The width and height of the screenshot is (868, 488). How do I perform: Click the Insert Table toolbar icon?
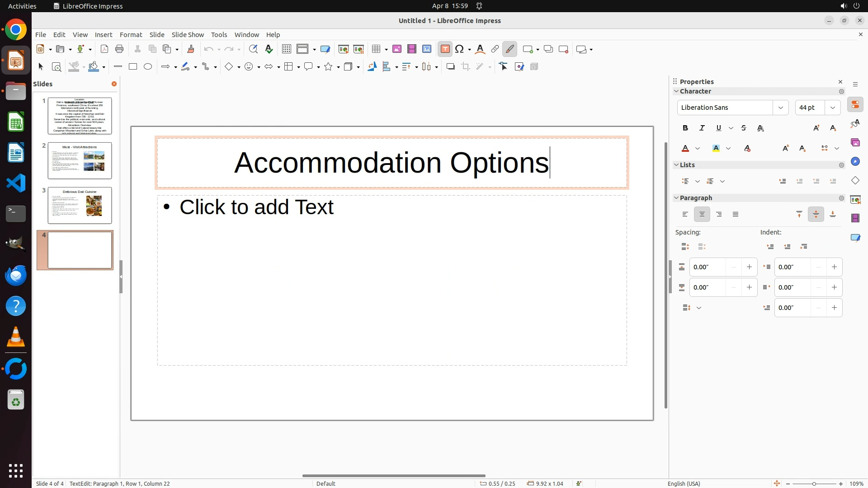click(x=376, y=49)
